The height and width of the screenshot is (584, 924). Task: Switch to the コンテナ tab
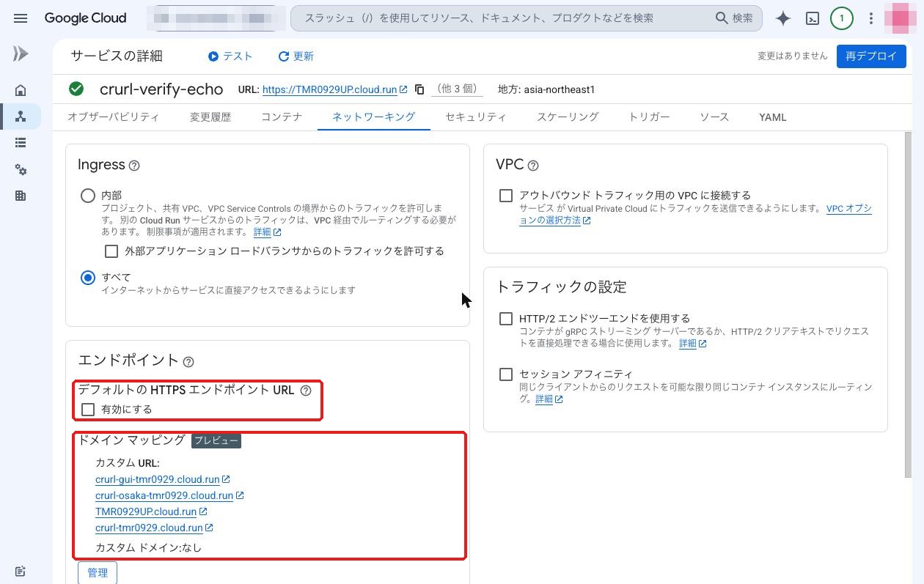tap(282, 117)
